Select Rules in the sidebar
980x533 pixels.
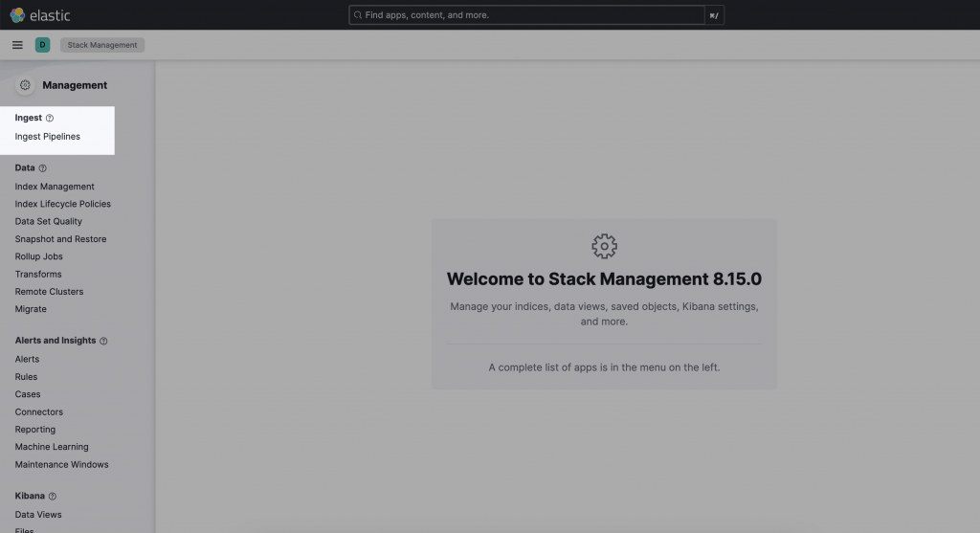(26, 377)
